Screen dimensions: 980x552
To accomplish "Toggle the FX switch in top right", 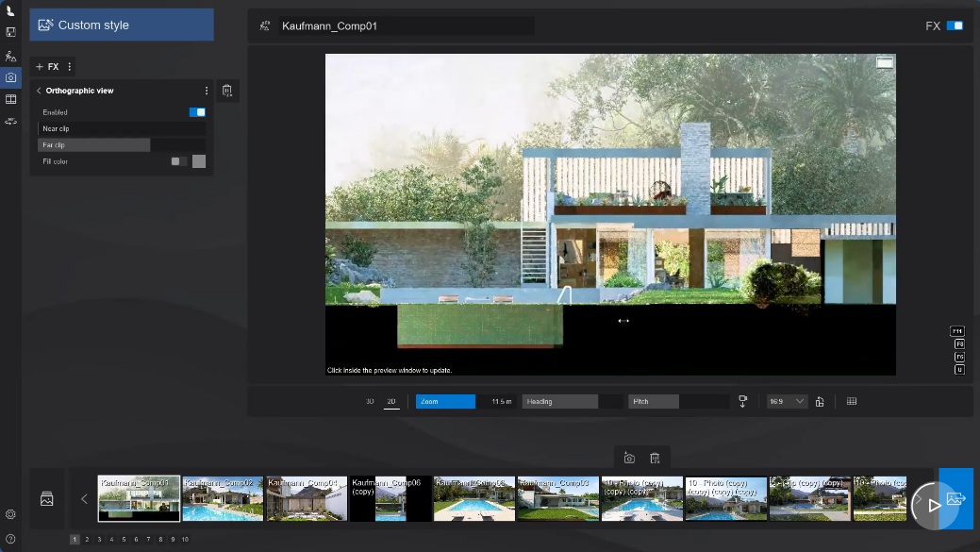I will click(x=955, y=25).
